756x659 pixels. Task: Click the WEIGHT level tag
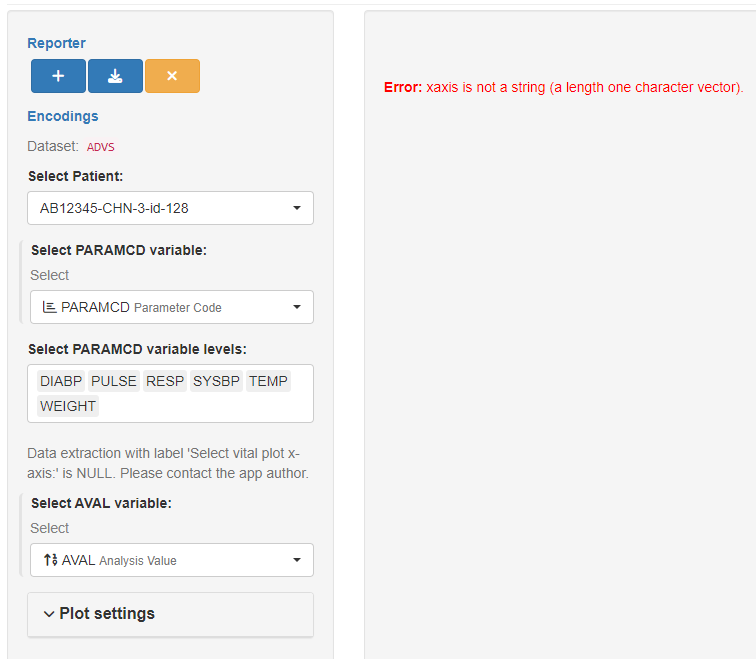pos(68,406)
